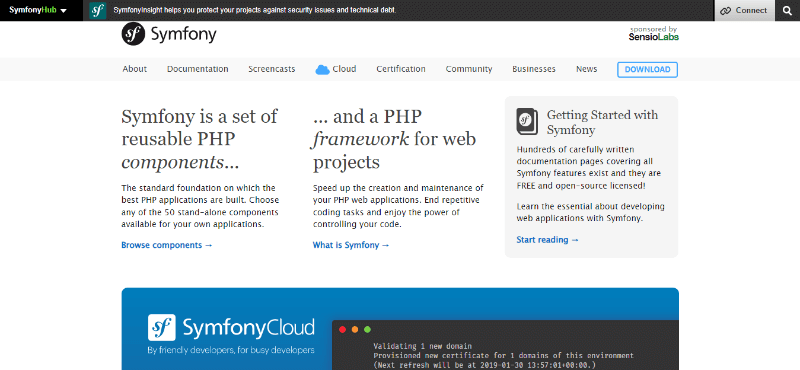The width and height of the screenshot is (800, 370).
Task: Go to Screencasts in navigation
Action: pyautogui.click(x=271, y=69)
